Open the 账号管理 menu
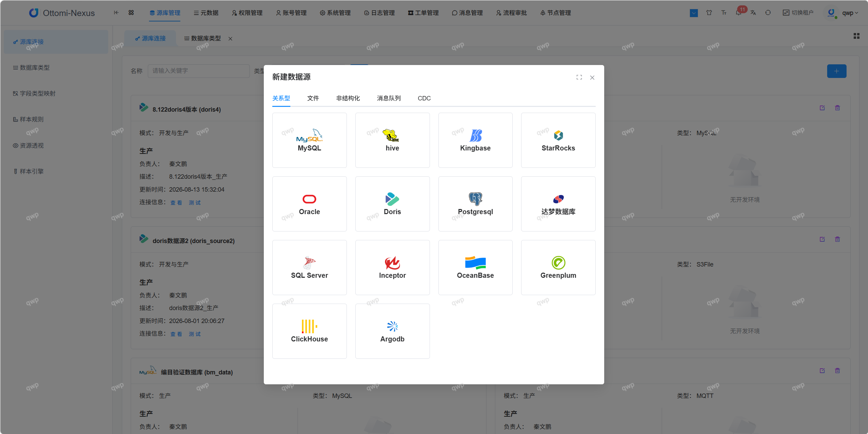The image size is (868, 434). (x=291, y=13)
